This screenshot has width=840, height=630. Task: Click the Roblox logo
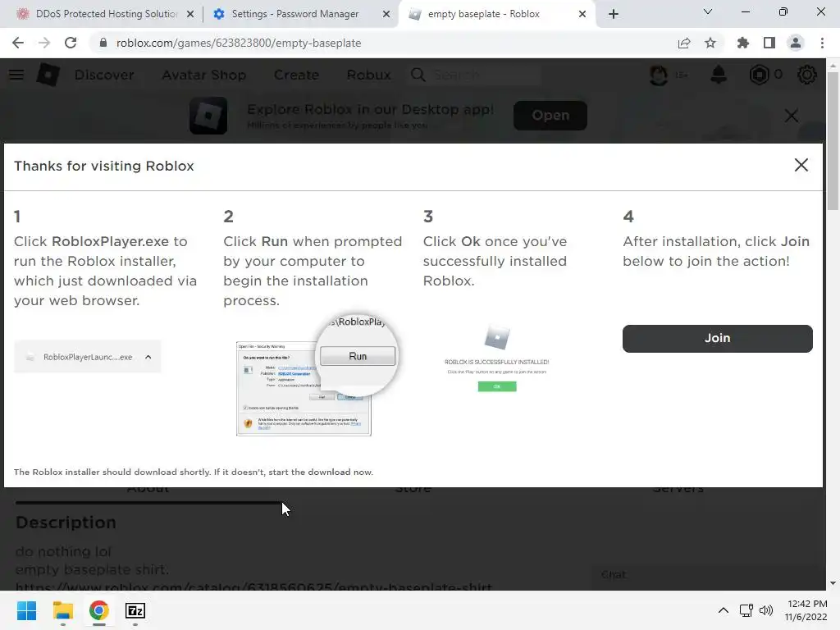(48, 75)
